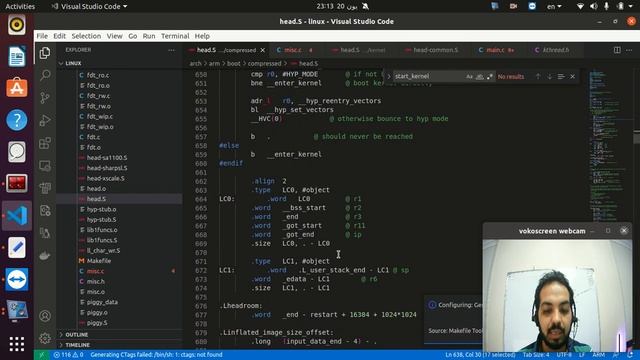640x360 pixels.
Task: Click the Activities button
Action: tap(20, 6)
